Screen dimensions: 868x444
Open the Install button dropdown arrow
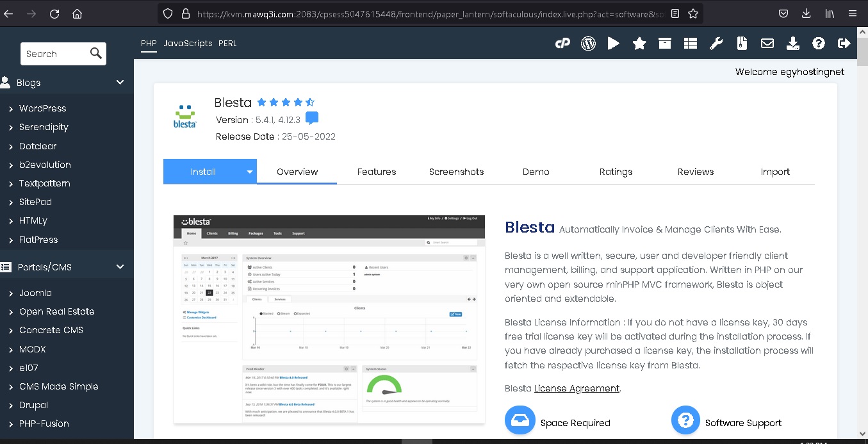[x=250, y=172]
